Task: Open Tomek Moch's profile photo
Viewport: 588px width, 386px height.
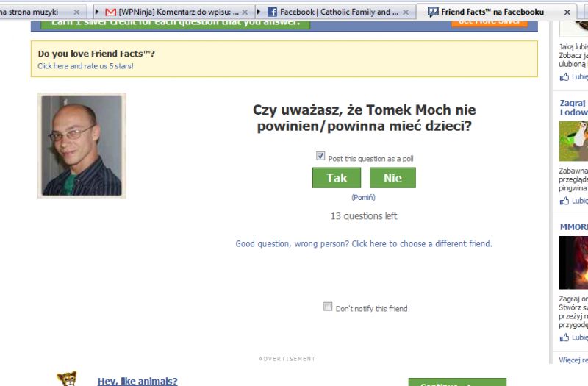Action: pos(82,146)
